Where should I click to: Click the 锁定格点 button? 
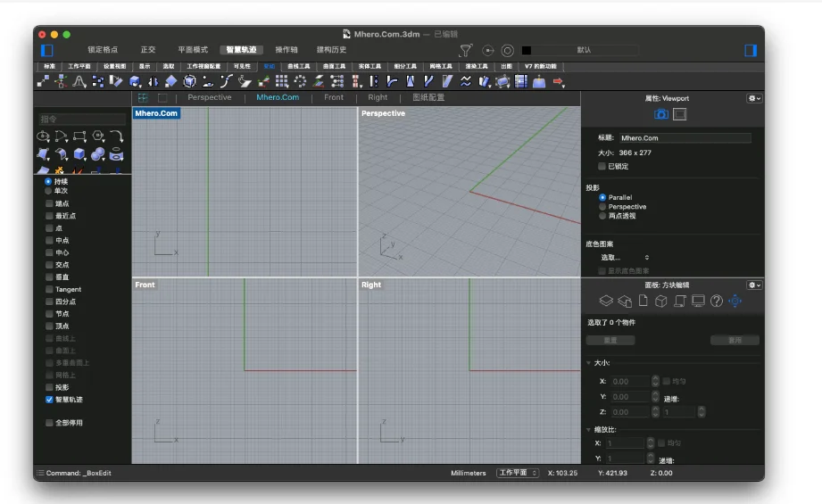tap(103, 50)
